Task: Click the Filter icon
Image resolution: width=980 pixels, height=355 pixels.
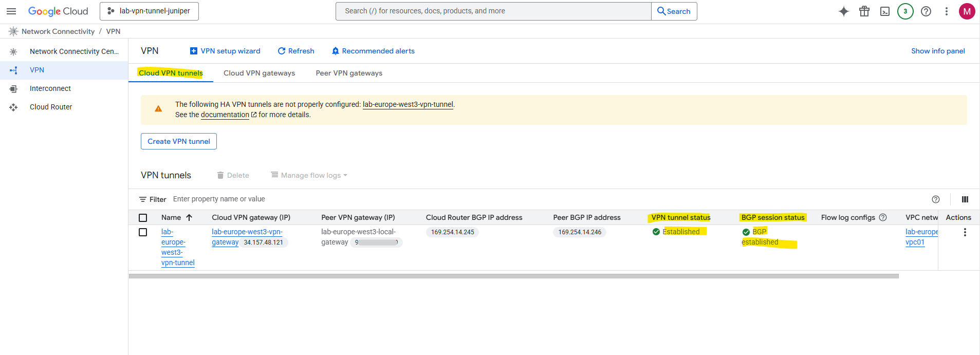Action: coord(143,199)
